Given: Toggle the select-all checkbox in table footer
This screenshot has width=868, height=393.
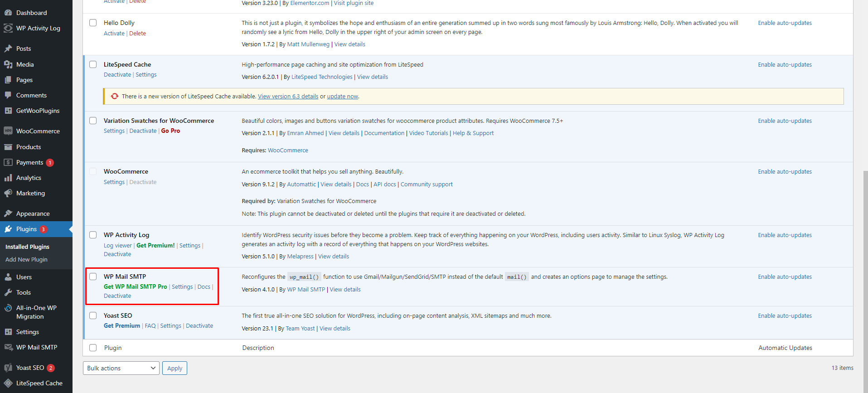Looking at the screenshot, I should coord(93,348).
